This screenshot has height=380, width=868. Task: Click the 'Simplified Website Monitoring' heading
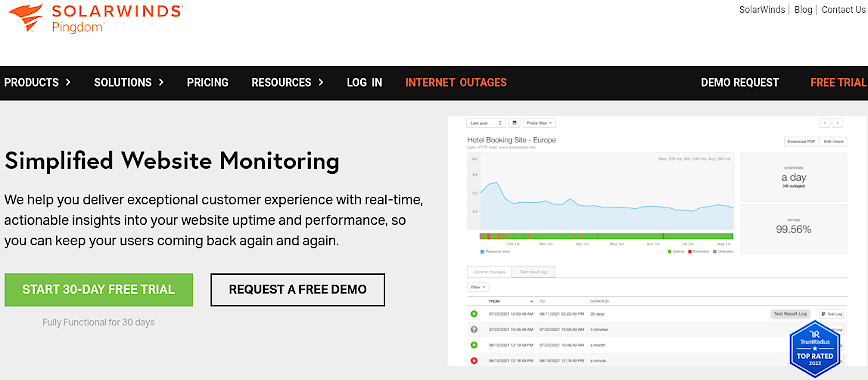172,161
